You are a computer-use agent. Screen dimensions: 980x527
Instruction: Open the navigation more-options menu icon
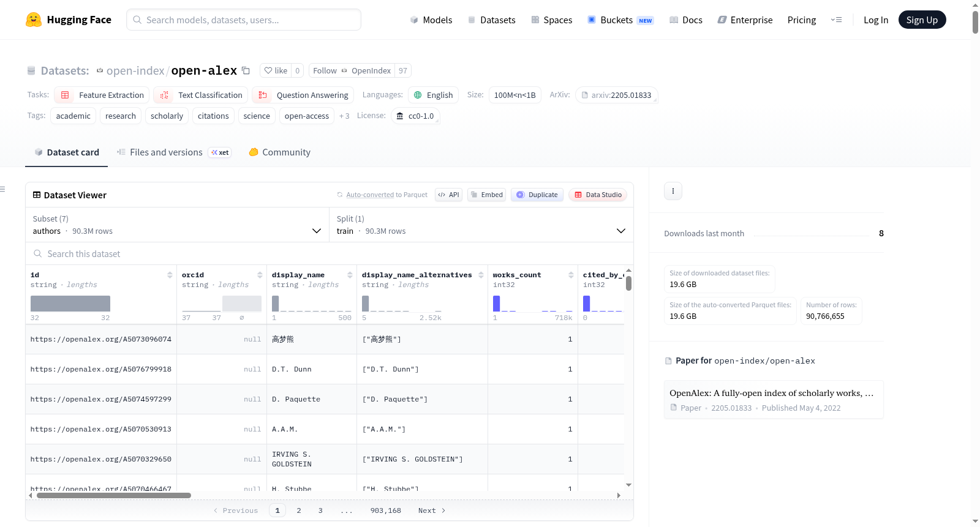pos(836,20)
